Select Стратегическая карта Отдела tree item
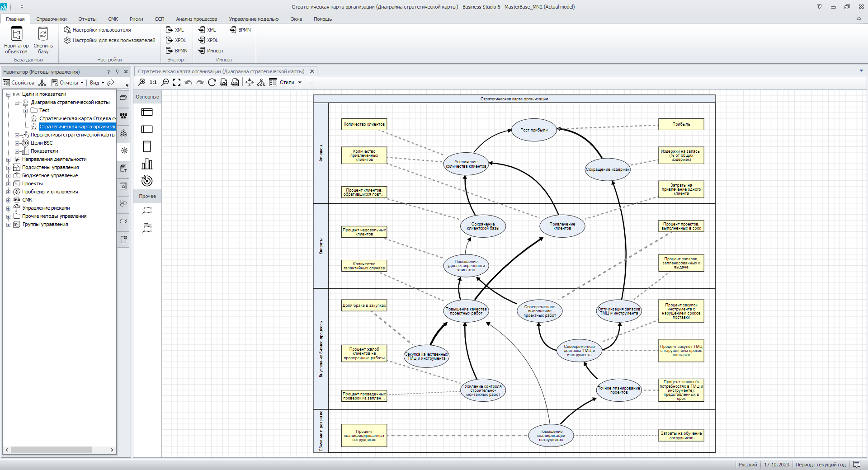The height and width of the screenshot is (470, 868). point(77,118)
